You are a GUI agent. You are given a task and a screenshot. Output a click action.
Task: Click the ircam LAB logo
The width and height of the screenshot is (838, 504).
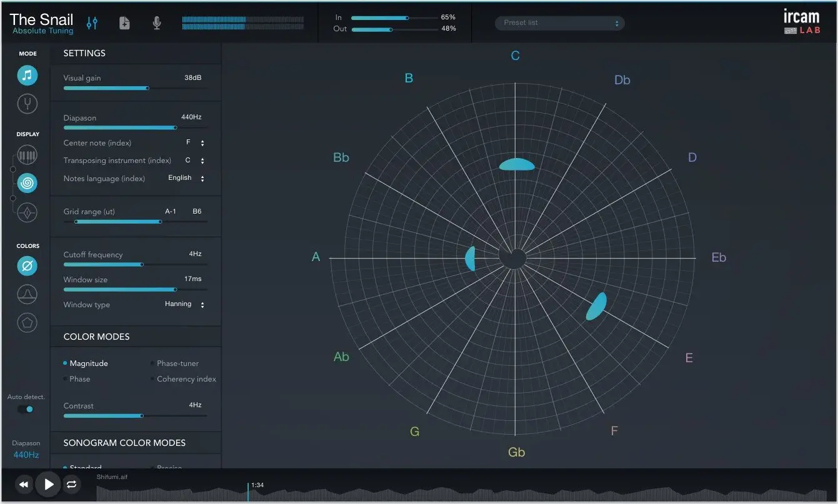(802, 22)
